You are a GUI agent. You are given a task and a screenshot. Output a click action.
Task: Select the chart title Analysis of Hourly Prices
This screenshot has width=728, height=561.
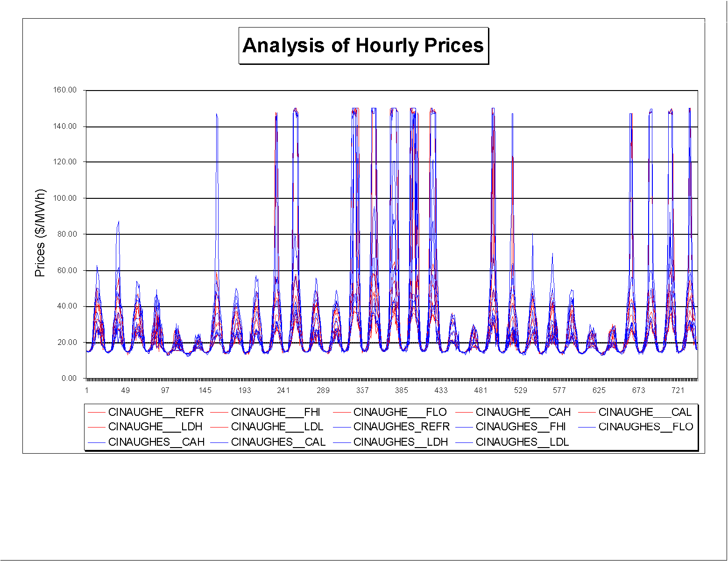click(363, 46)
